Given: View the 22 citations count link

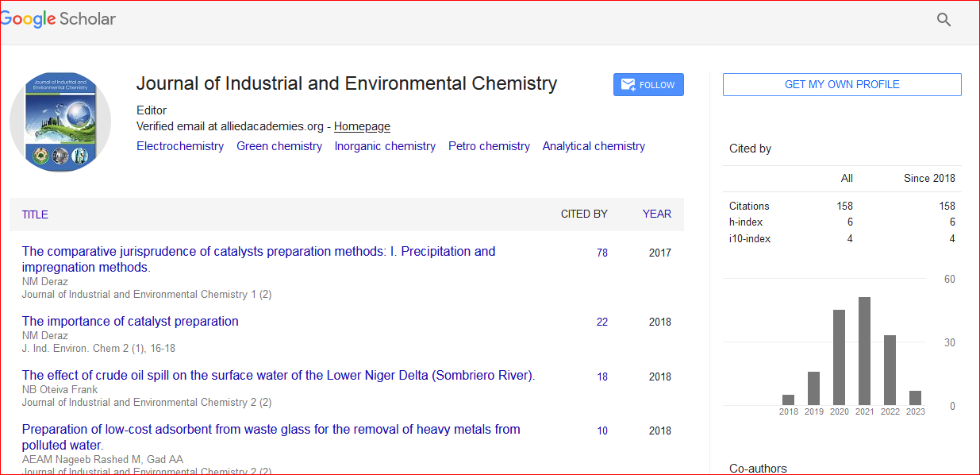Looking at the screenshot, I should pyautogui.click(x=602, y=322).
